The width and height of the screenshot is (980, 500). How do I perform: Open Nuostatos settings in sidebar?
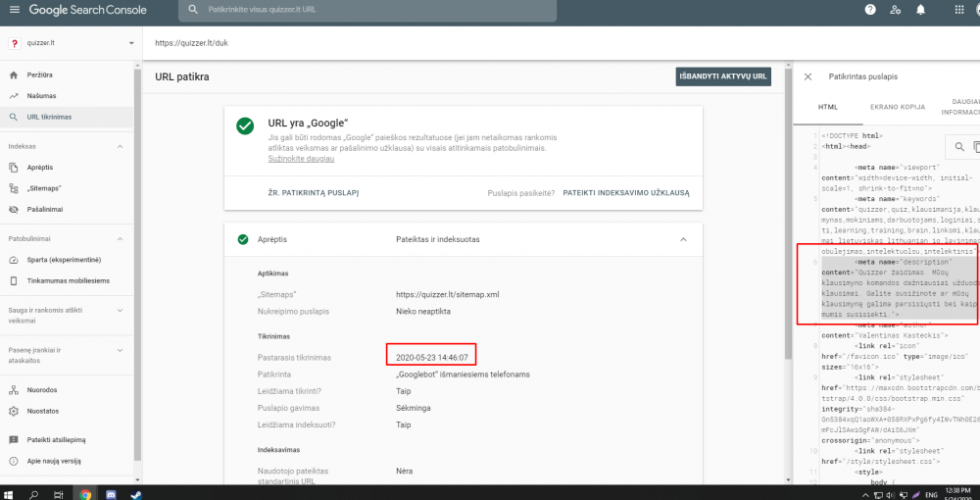click(42, 411)
